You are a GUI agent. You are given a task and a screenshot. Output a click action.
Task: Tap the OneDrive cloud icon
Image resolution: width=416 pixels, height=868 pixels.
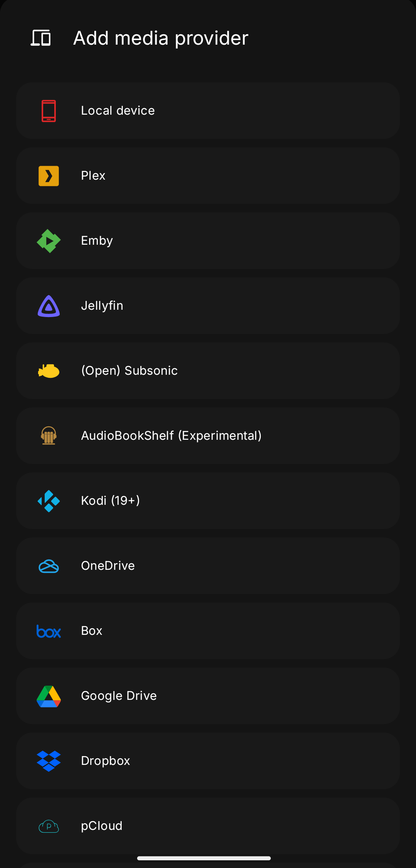[49, 566]
